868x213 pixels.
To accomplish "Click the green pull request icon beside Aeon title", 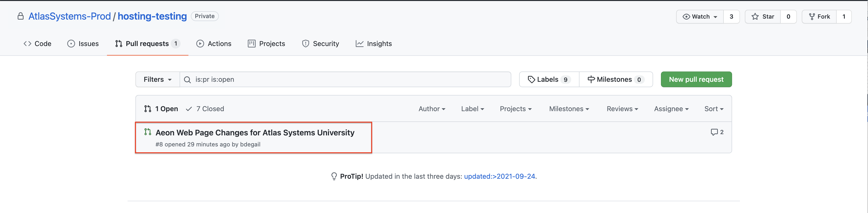I will [148, 132].
